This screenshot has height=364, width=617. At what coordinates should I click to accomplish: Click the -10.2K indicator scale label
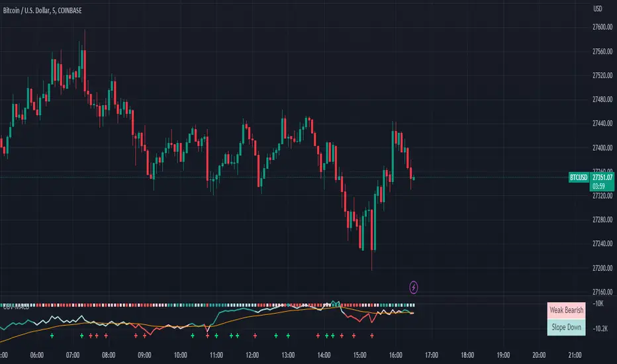click(x=600, y=328)
